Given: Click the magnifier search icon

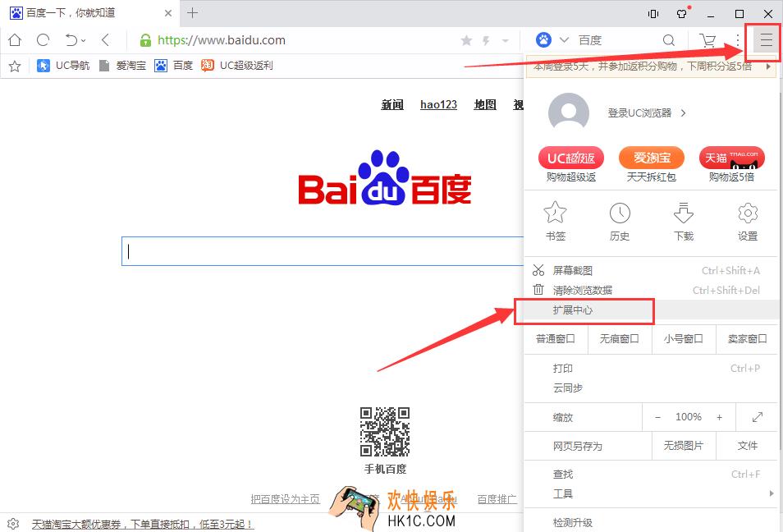Looking at the screenshot, I should pyautogui.click(x=669, y=40).
